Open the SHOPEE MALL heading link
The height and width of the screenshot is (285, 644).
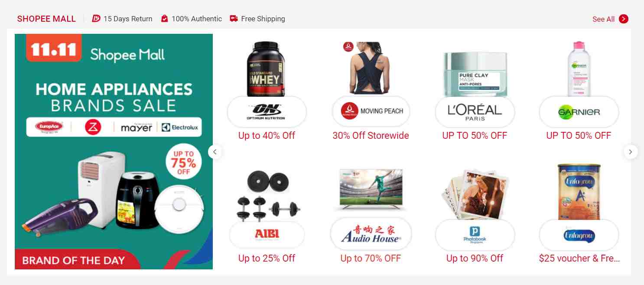(46, 19)
